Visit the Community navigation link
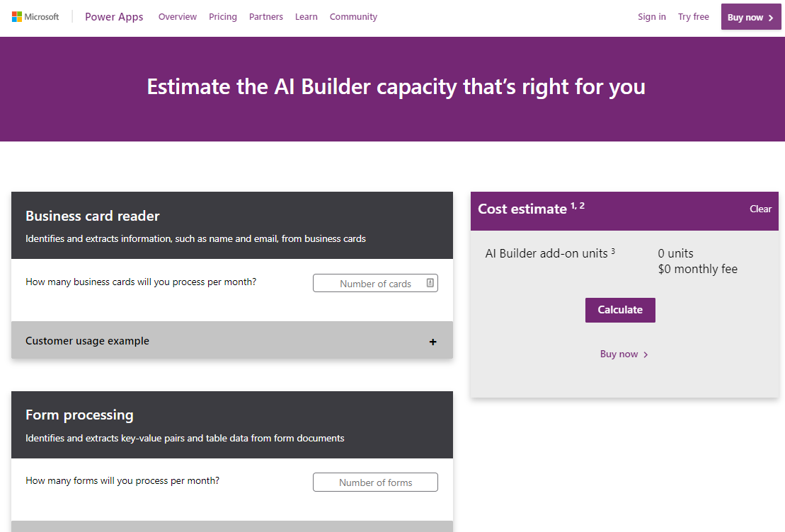 pos(353,17)
